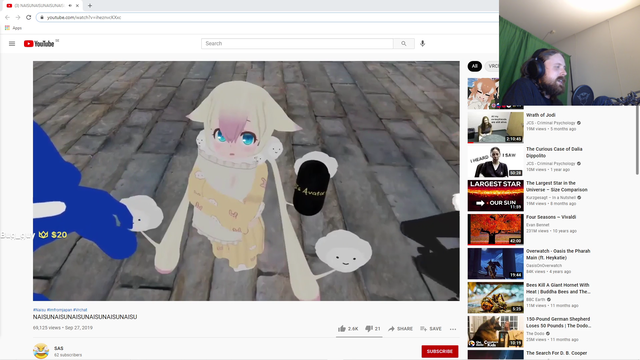Open a new browser tab
The height and width of the screenshot is (360, 640).
coord(90,6)
